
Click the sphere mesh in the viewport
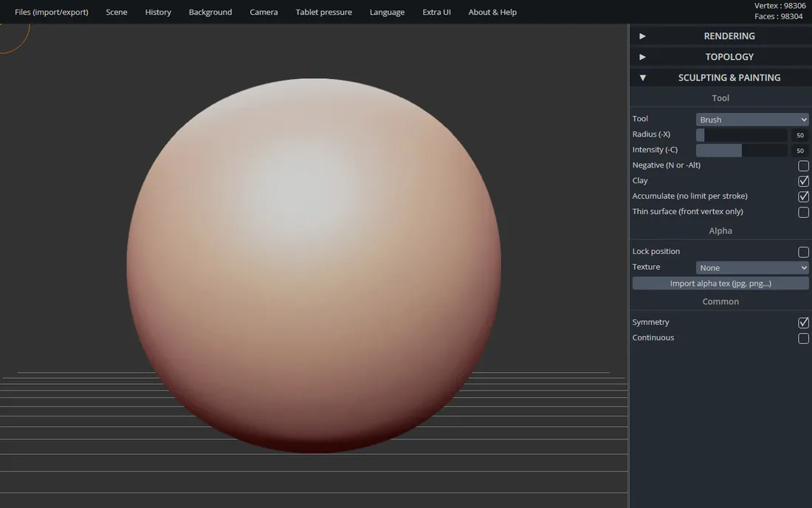pos(314,266)
